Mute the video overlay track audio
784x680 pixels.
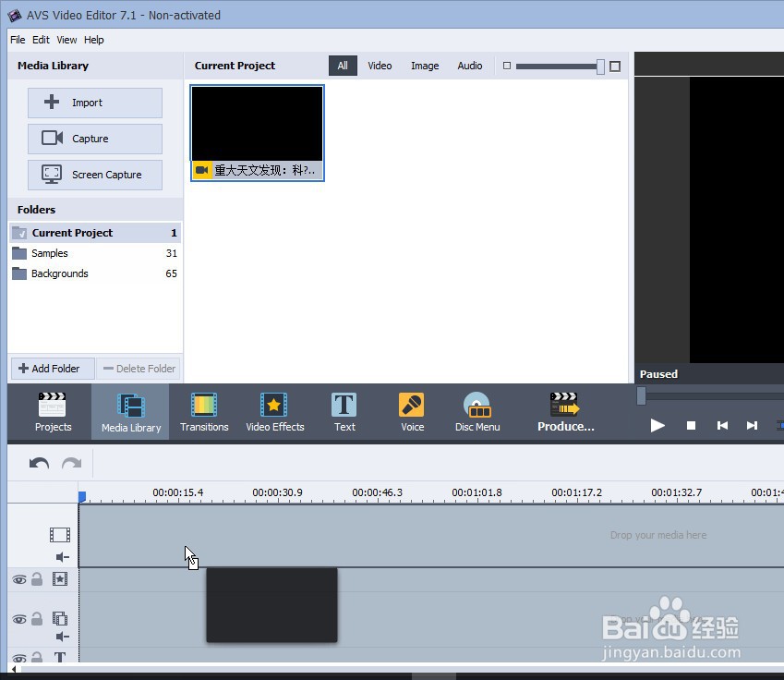62,637
